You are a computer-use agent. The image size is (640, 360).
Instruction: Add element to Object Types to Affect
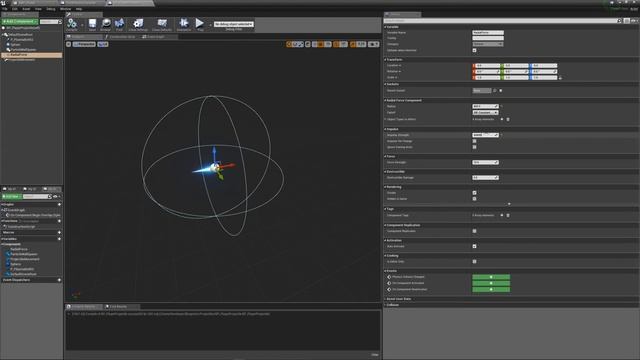coord(502,119)
